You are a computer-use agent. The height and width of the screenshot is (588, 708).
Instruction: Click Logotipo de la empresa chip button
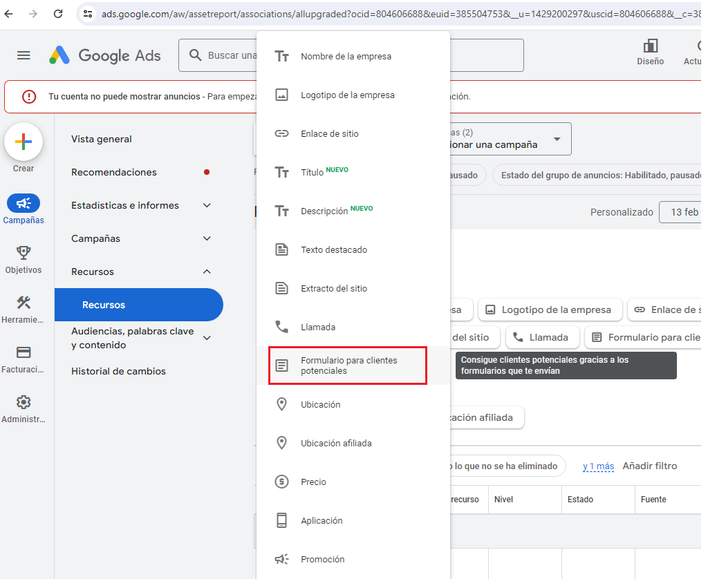(x=550, y=310)
